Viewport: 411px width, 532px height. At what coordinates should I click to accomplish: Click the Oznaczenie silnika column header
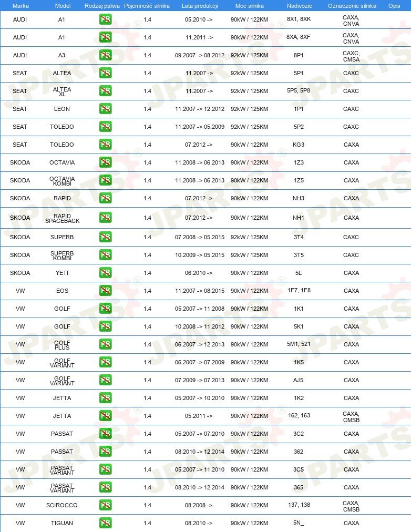[352, 6]
